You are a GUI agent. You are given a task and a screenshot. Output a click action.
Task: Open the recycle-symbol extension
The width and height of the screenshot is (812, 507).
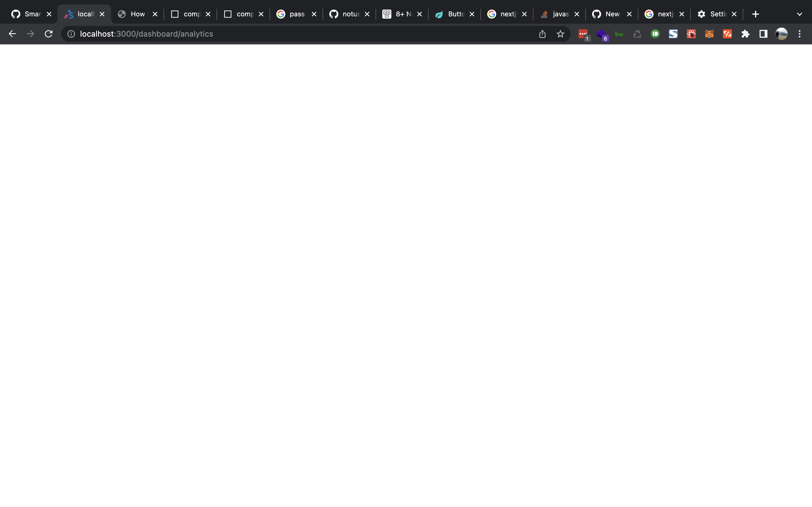637,34
